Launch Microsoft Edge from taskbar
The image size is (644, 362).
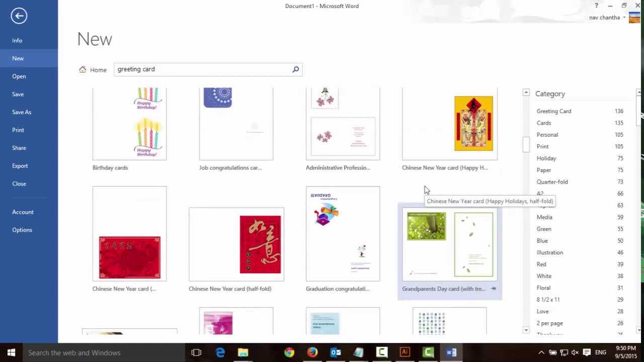coord(220,352)
